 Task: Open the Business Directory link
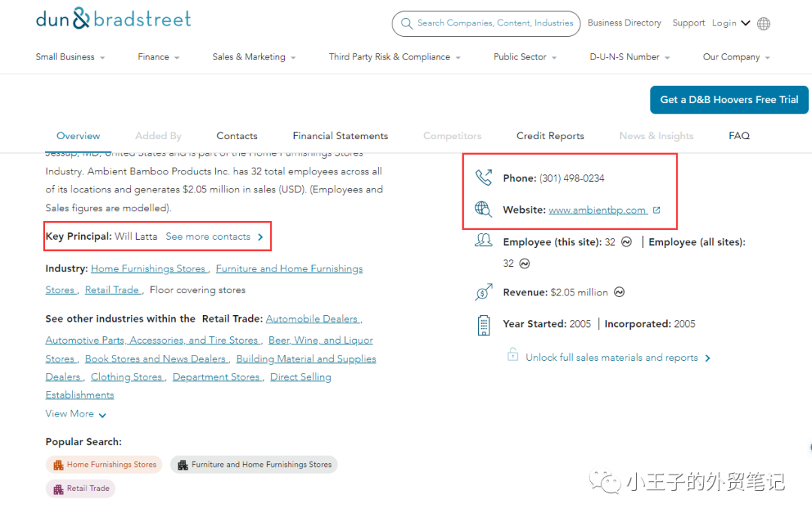624,23
